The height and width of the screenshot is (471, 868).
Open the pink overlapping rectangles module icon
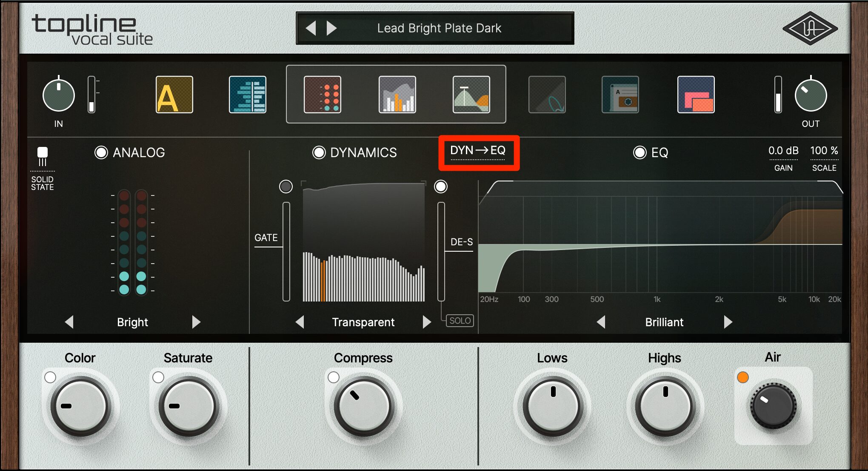[696, 95]
